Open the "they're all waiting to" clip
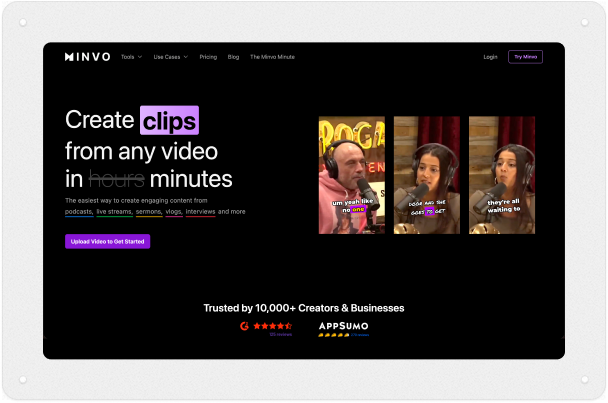The width and height of the screenshot is (608, 403). point(502,175)
